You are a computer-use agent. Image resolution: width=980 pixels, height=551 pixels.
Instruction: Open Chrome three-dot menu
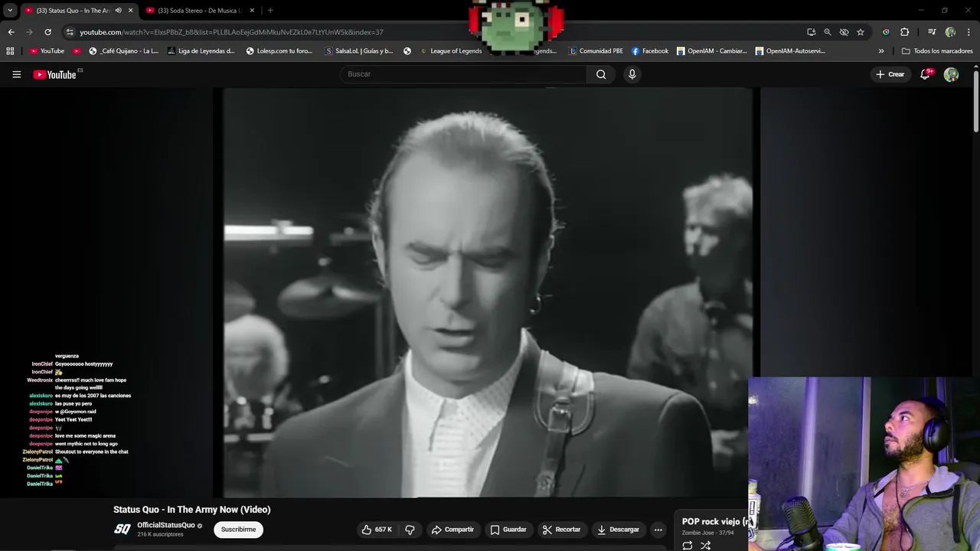pyautogui.click(x=967, y=32)
